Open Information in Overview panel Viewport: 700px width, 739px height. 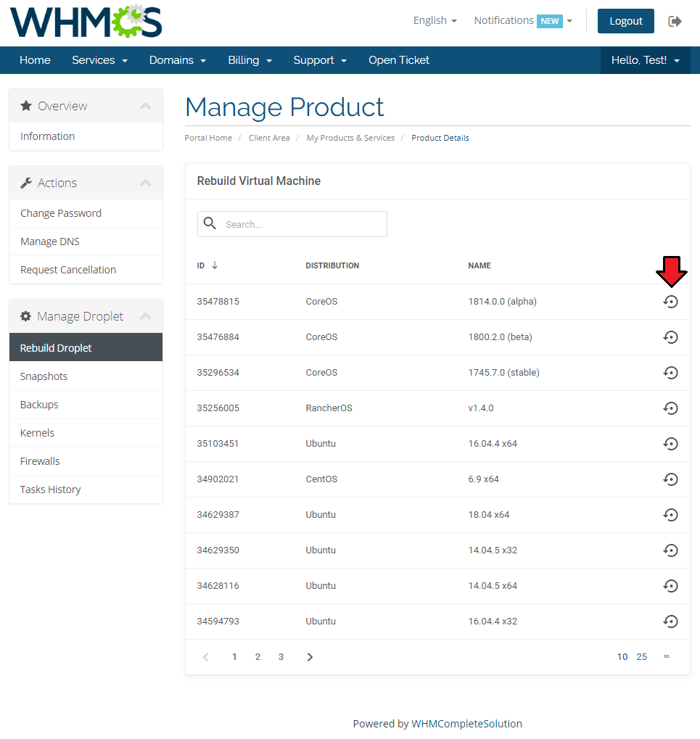86,136
